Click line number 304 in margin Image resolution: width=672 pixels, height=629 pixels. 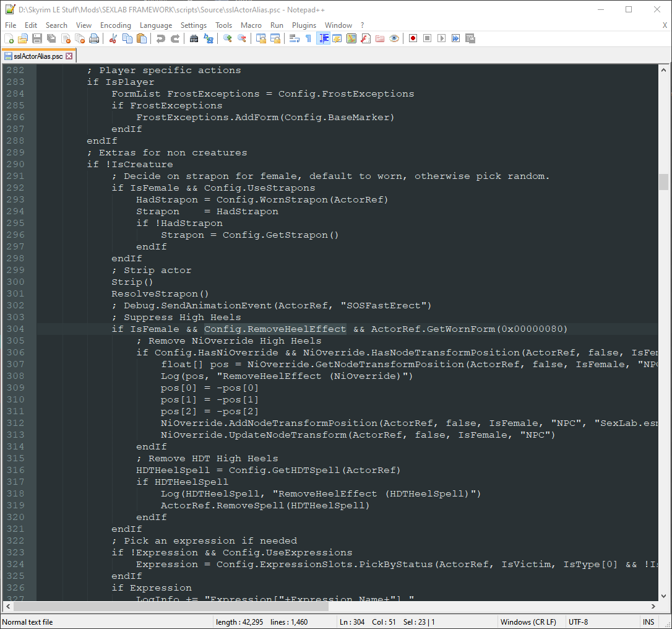(15, 329)
